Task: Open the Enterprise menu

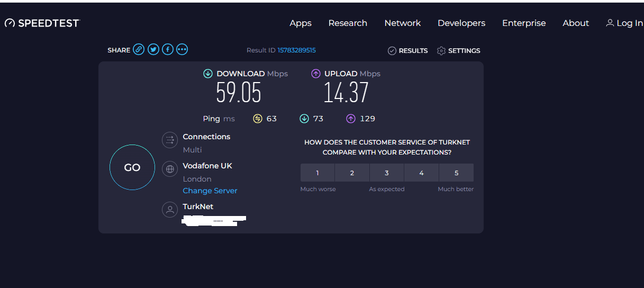Action: (x=524, y=23)
